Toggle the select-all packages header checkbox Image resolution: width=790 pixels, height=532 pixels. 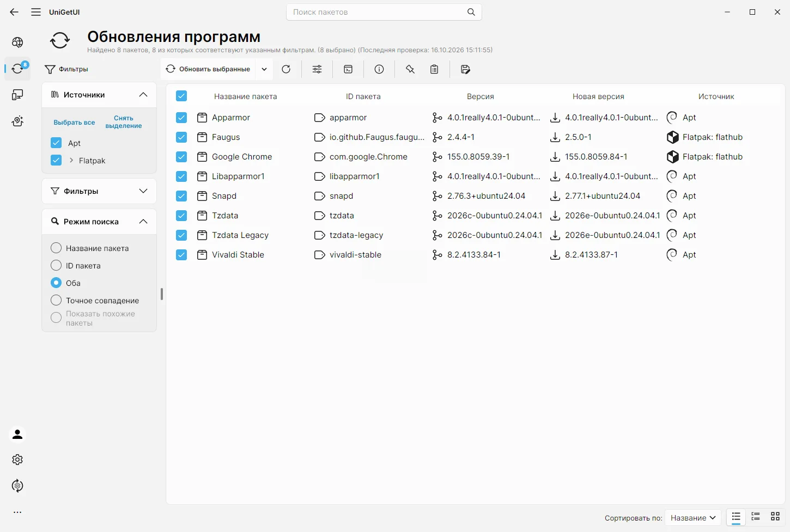click(181, 96)
